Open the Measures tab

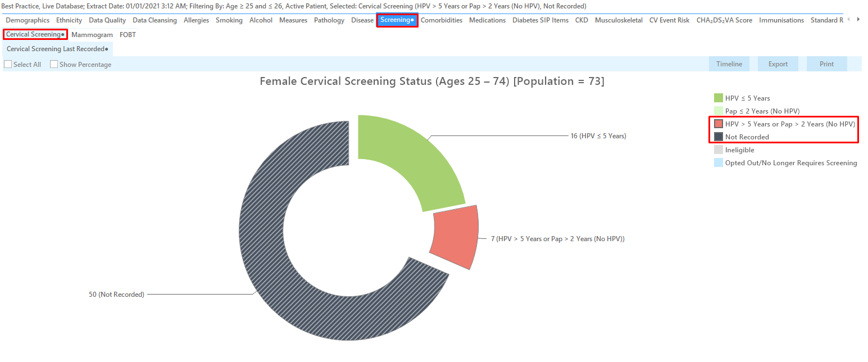(293, 20)
